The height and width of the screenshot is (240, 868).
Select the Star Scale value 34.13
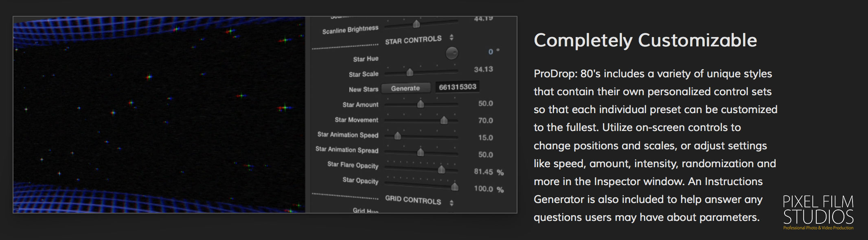pos(483,70)
